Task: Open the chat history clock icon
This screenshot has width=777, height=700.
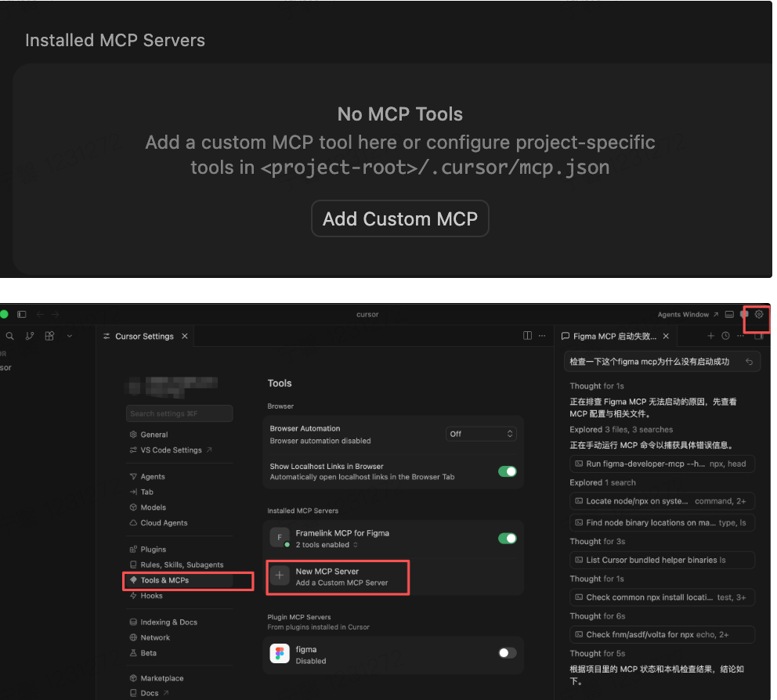Action: click(x=725, y=335)
